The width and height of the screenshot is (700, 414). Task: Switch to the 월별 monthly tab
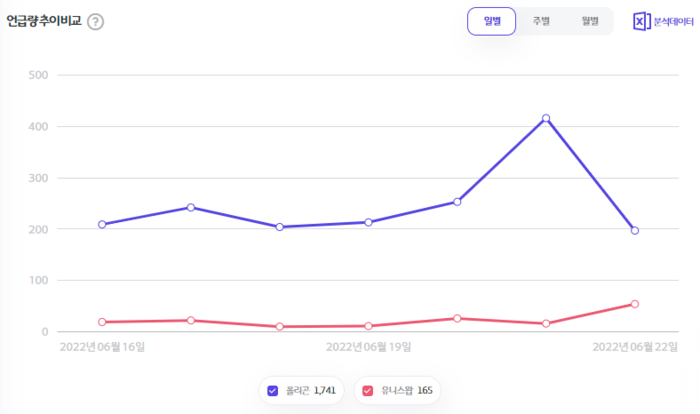[x=590, y=21]
